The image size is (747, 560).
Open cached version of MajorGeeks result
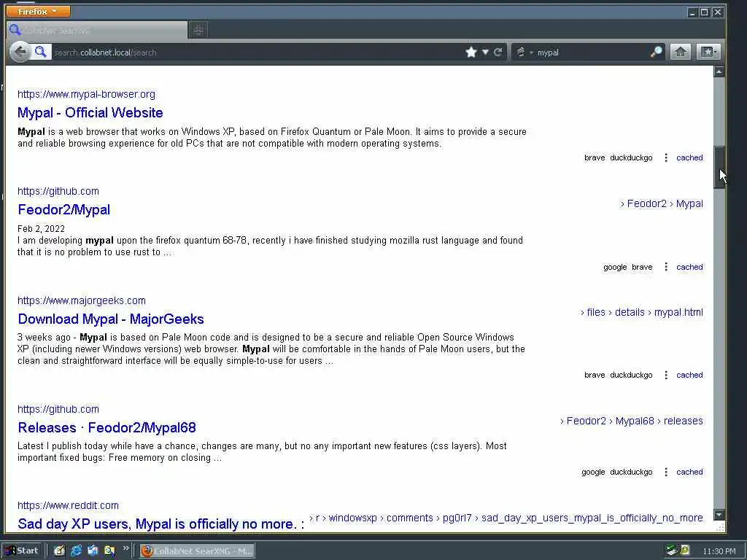pyautogui.click(x=689, y=375)
